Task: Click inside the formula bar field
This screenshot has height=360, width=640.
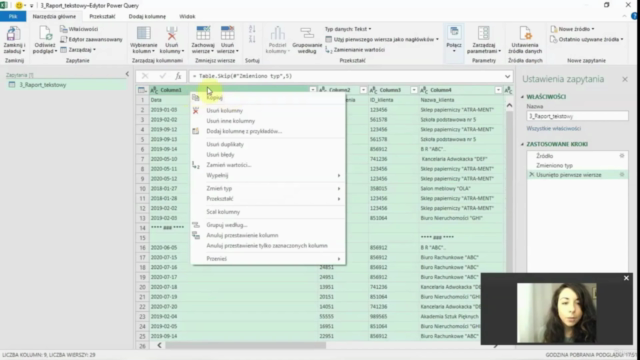Action: tap(346, 76)
